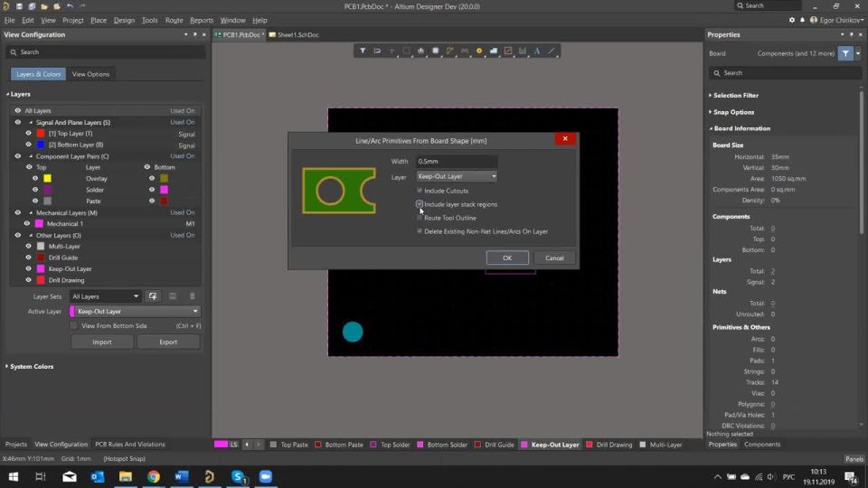The width and height of the screenshot is (868, 488).
Task: Select the align objects chart icon in the canvas toolbar
Action: click(x=420, y=51)
